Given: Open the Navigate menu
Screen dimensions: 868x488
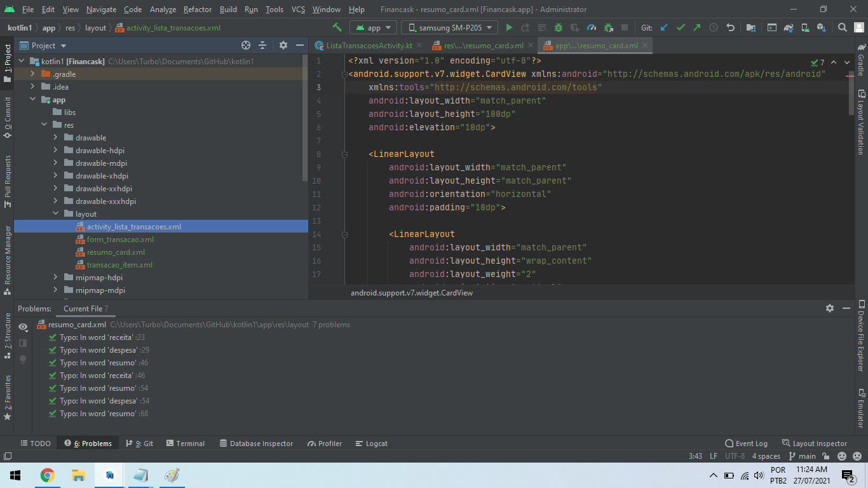Looking at the screenshot, I should click(102, 10).
